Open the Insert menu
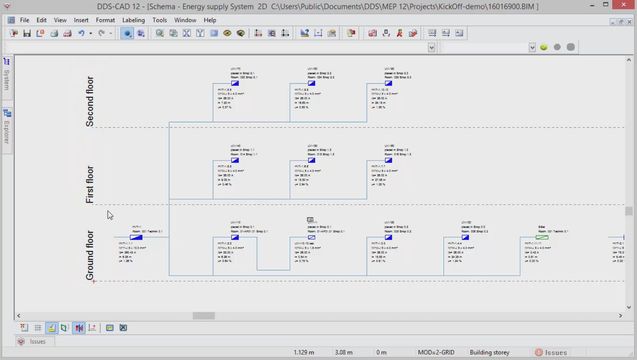 click(x=81, y=20)
